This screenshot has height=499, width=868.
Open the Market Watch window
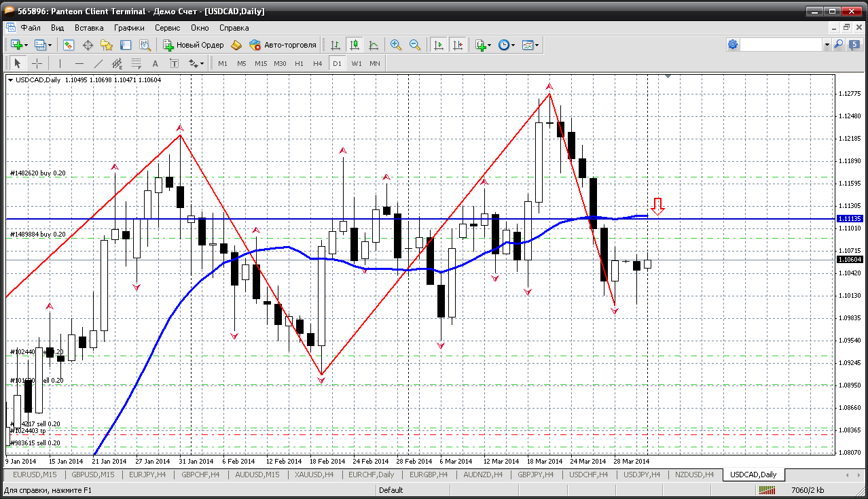(69, 45)
